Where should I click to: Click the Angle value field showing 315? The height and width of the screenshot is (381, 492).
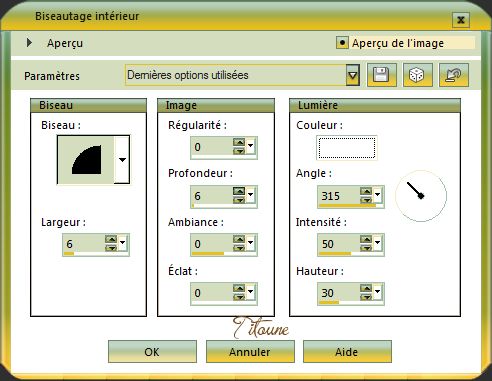tap(339, 196)
